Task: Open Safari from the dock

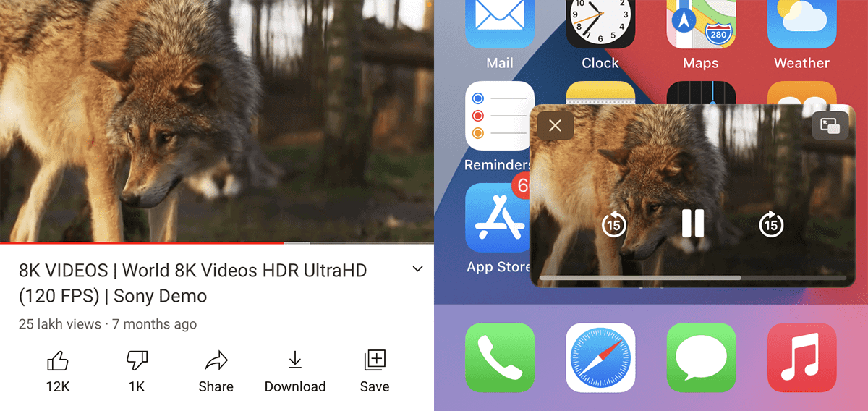Action: [x=600, y=357]
